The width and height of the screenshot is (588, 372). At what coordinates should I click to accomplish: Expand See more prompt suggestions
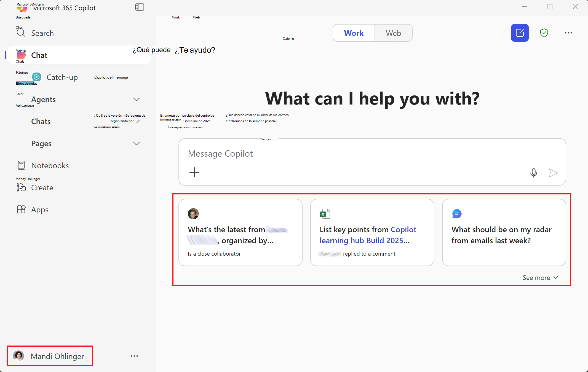point(540,278)
